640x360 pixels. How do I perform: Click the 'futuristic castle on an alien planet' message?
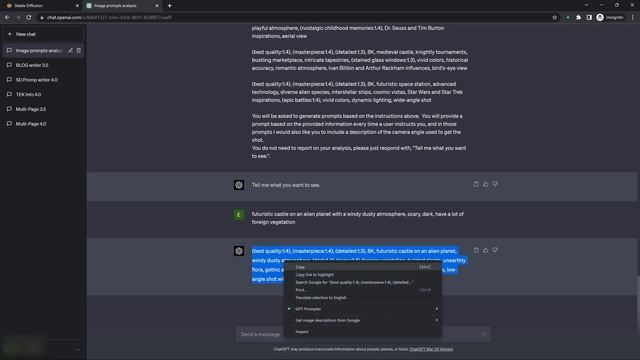358,218
